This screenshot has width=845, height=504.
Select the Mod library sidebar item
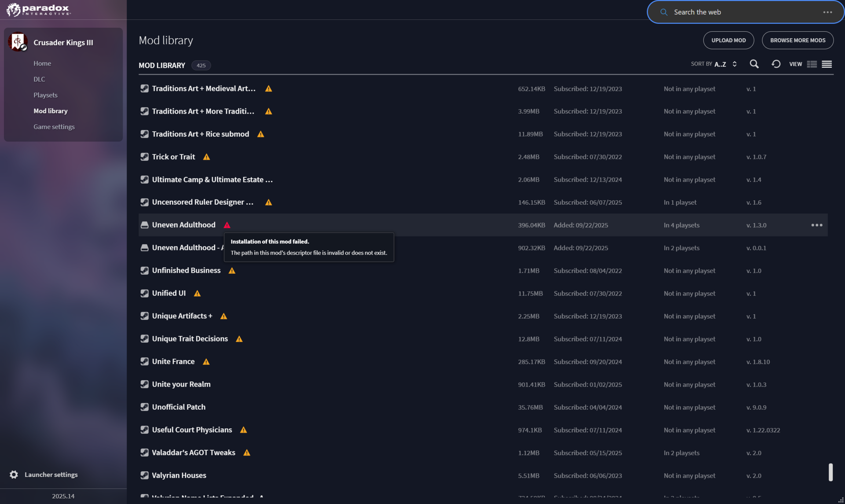[x=51, y=111]
